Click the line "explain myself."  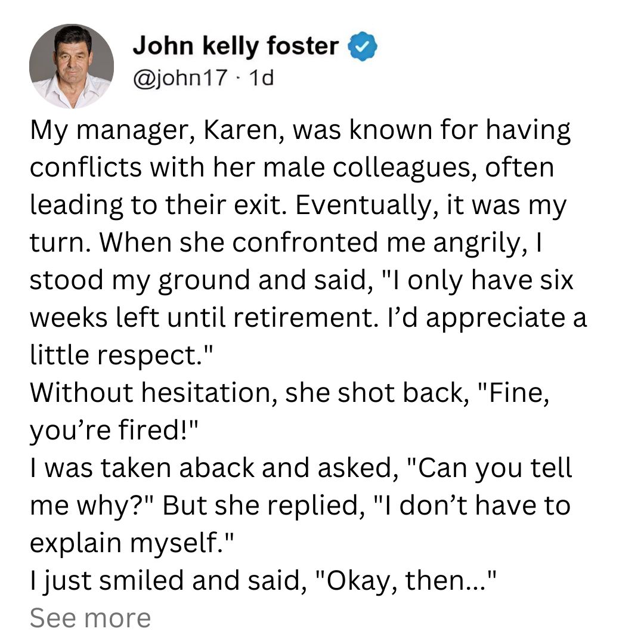coord(132,543)
